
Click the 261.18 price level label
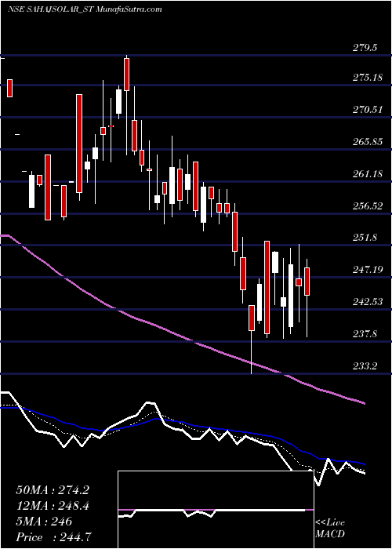[x=367, y=173]
